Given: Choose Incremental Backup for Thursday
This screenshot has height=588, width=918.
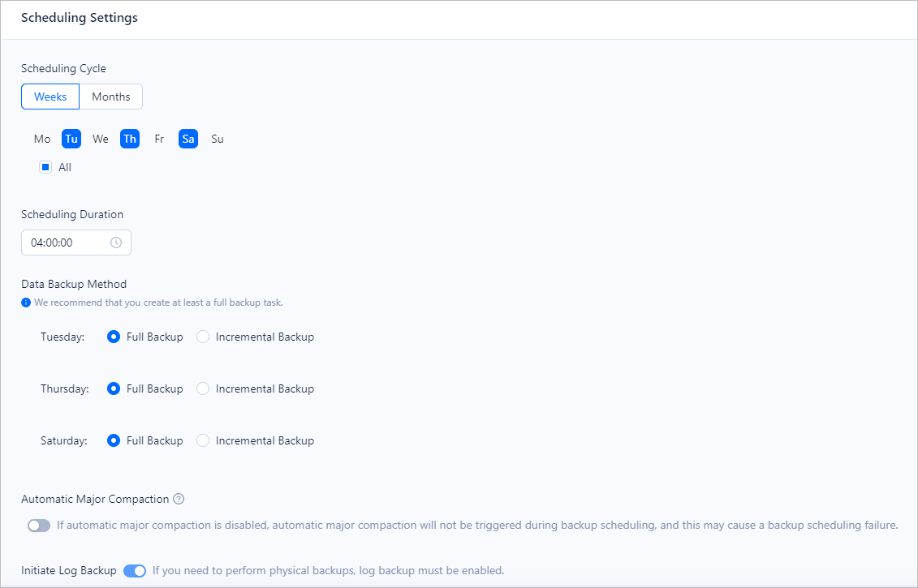Looking at the screenshot, I should (203, 388).
